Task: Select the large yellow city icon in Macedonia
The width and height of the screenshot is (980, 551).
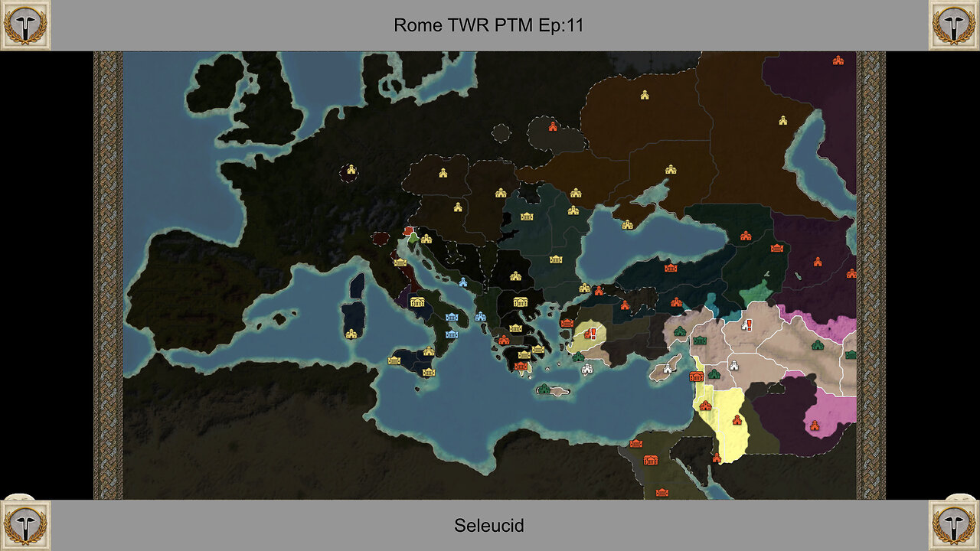Action: coord(520,302)
